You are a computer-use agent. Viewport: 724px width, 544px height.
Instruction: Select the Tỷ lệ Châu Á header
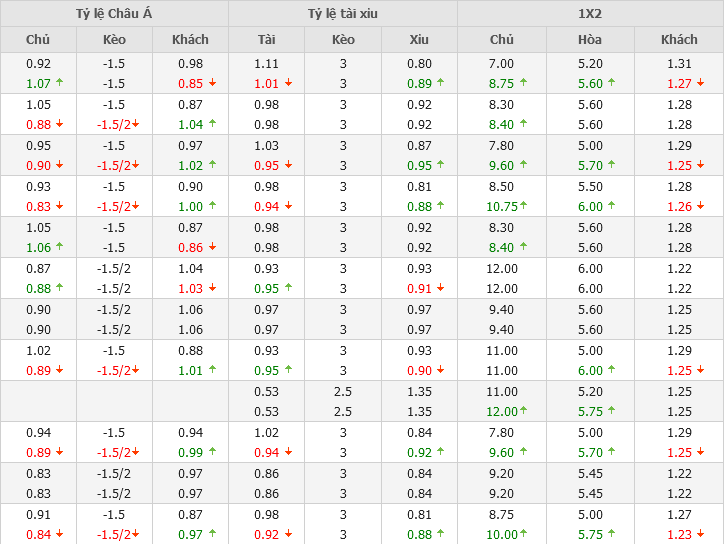coord(114,14)
